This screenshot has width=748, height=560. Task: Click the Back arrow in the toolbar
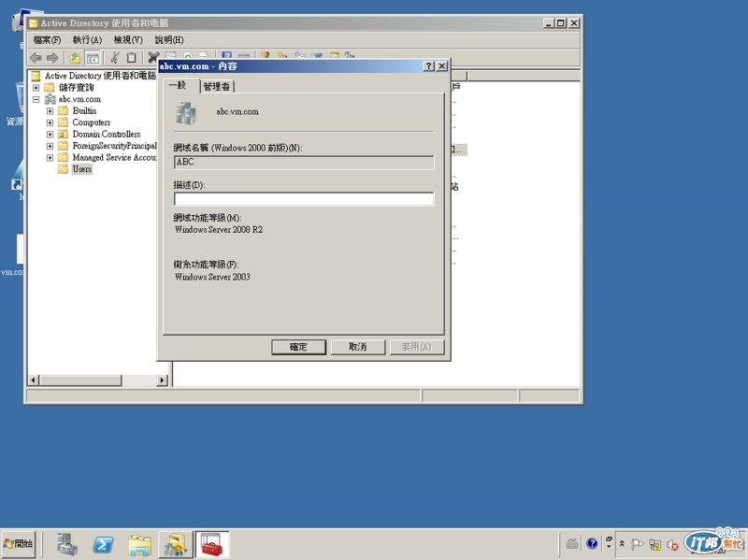pyautogui.click(x=36, y=58)
